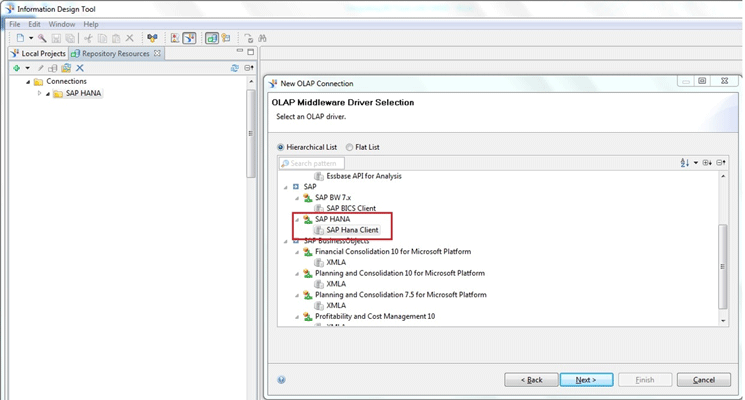Open the Window menu

click(x=62, y=24)
